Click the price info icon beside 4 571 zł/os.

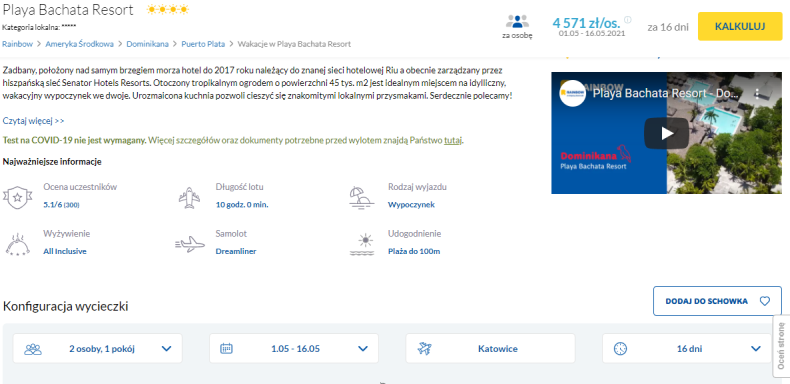627,20
